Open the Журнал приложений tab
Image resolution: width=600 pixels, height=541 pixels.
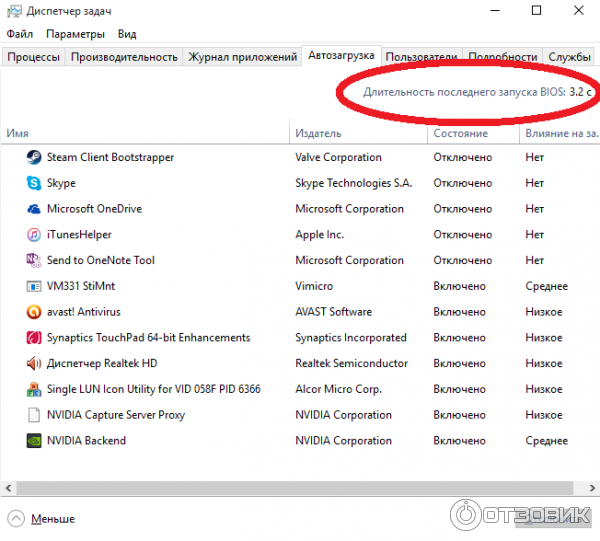click(243, 57)
